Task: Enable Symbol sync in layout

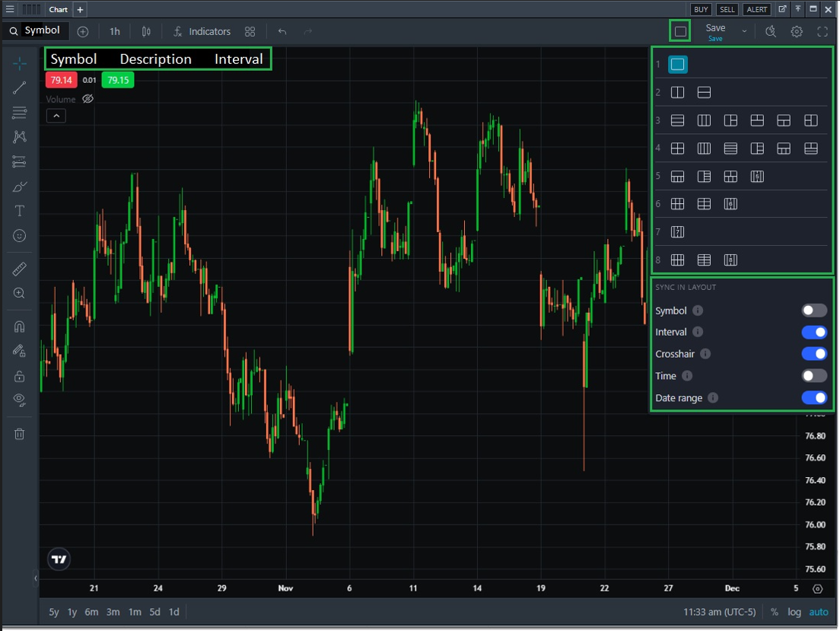Action: [813, 311]
